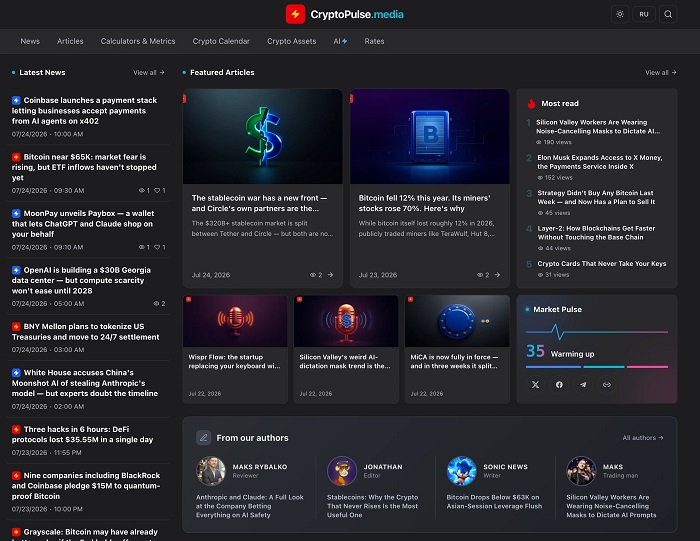The image size is (700, 541).
Task: Share Market Pulse via Telegram
Action: 583,384
